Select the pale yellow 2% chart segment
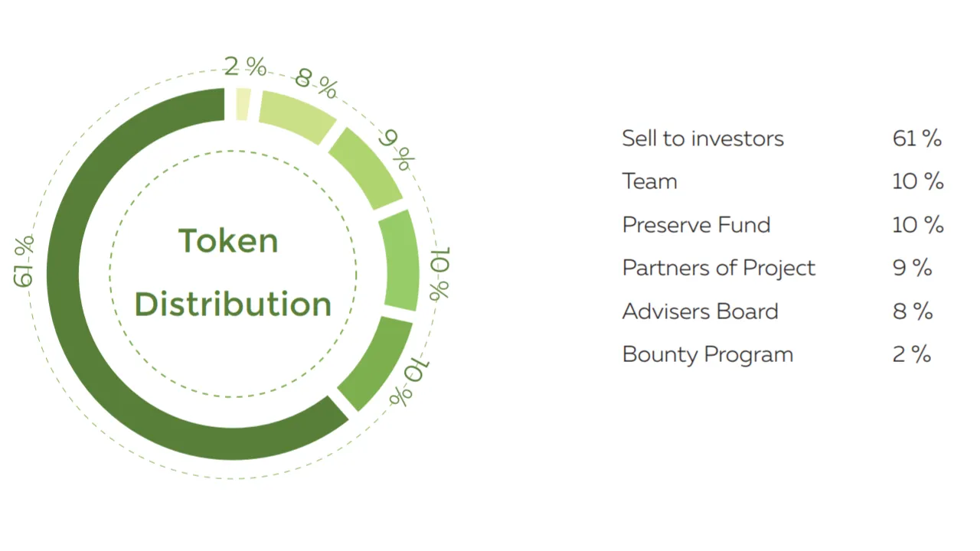The height and width of the screenshot is (551, 980). [243, 104]
